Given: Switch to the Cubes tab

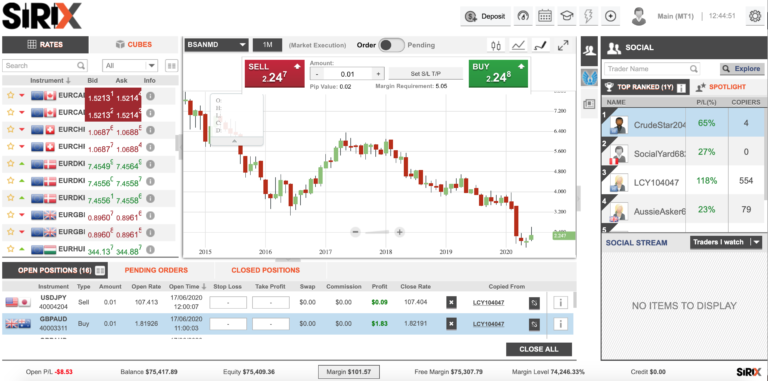Looking at the screenshot, I should click(x=134, y=45).
